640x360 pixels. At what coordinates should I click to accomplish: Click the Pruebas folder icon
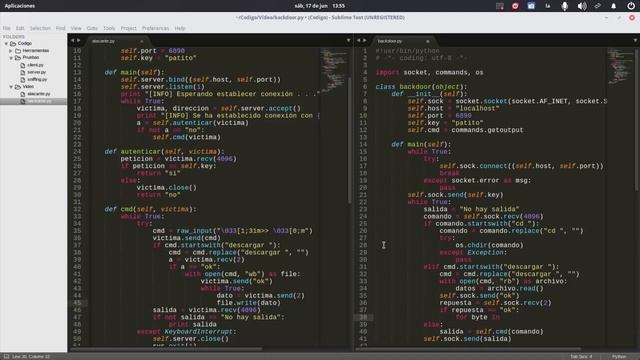click(x=18, y=58)
